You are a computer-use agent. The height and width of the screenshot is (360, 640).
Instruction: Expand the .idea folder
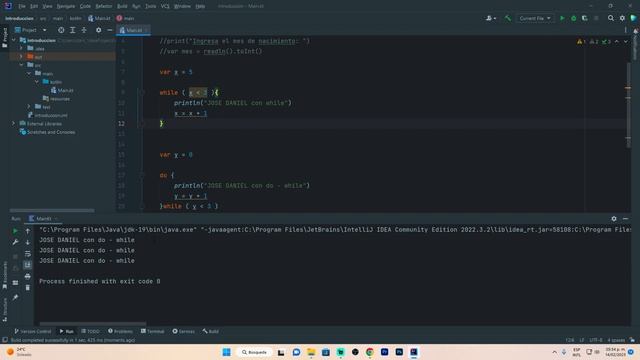coord(21,49)
